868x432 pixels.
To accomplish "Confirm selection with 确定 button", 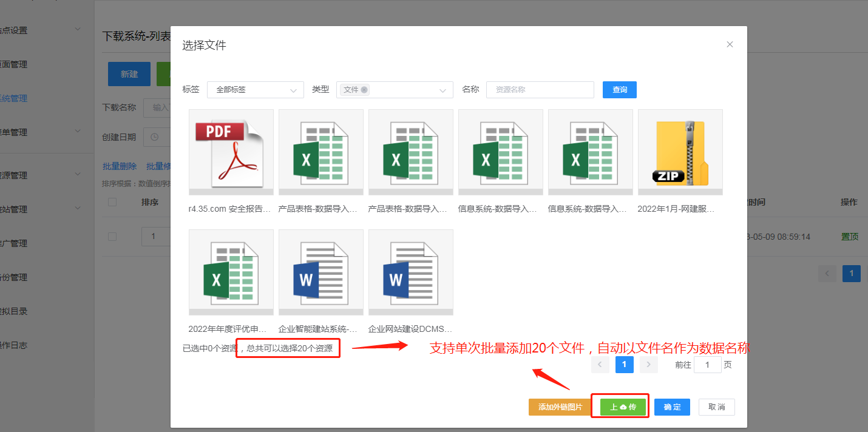I will (x=672, y=407).
